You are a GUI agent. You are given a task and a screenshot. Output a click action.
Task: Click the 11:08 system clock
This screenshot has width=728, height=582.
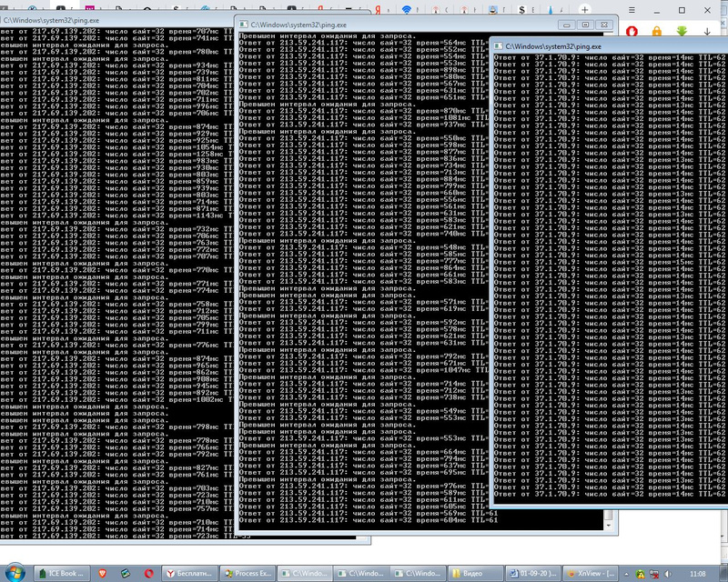698,574
